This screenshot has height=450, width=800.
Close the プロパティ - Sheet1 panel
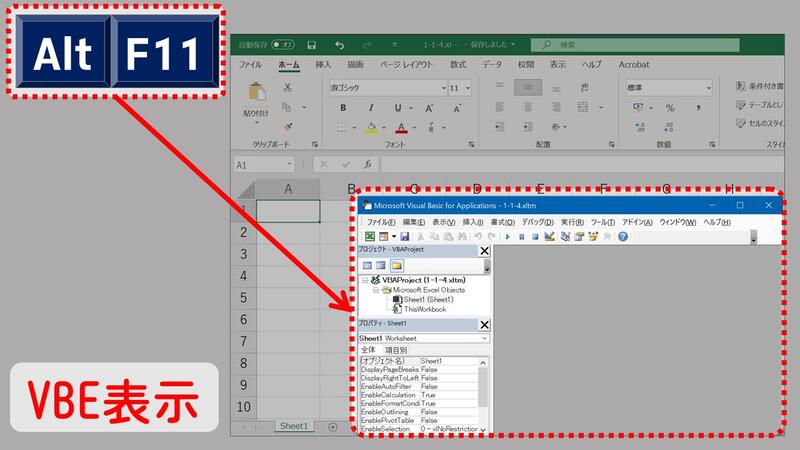pyautogui.click(x=484, y=324)
